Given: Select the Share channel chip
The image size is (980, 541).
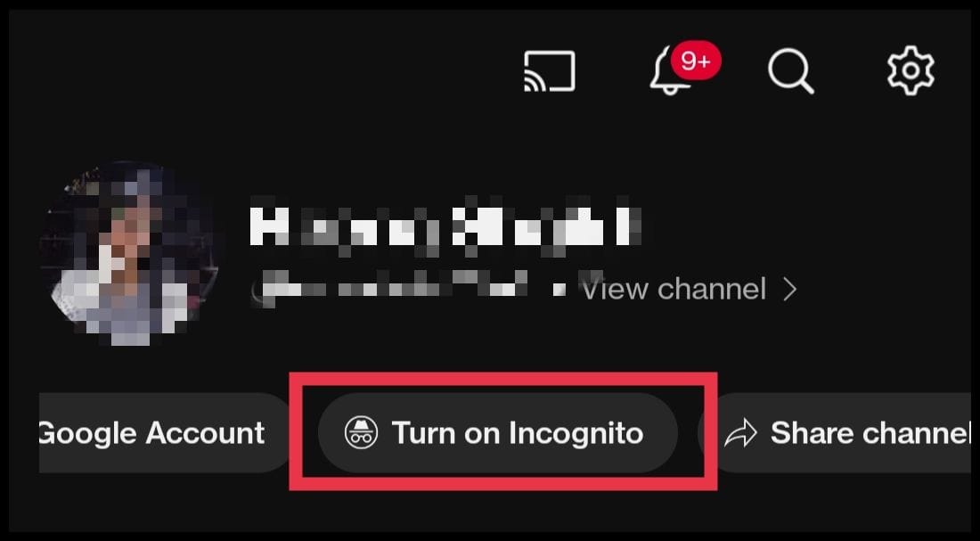Looking at the screenshot, I should pos(837,433).
